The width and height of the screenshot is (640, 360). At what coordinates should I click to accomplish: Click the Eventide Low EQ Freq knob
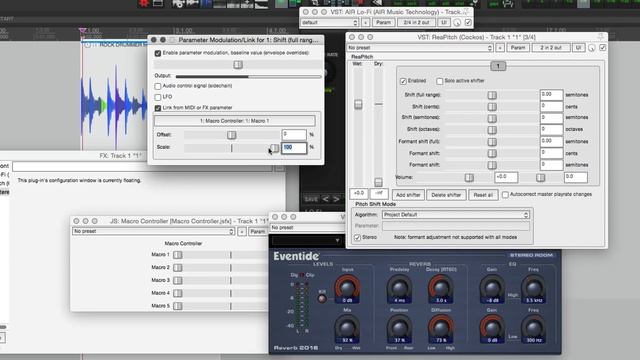(533, 328)
